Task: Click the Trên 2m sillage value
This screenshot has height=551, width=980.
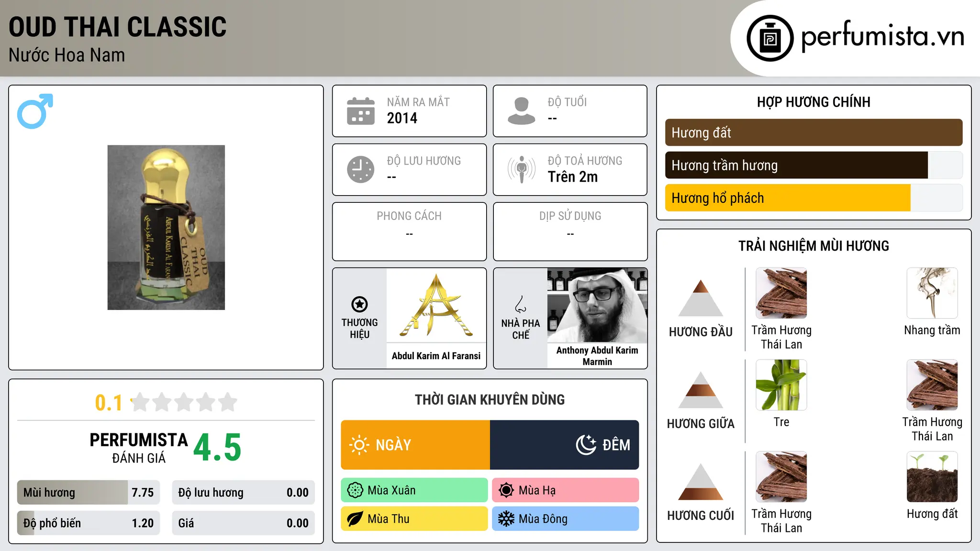Action: [573, 176]
